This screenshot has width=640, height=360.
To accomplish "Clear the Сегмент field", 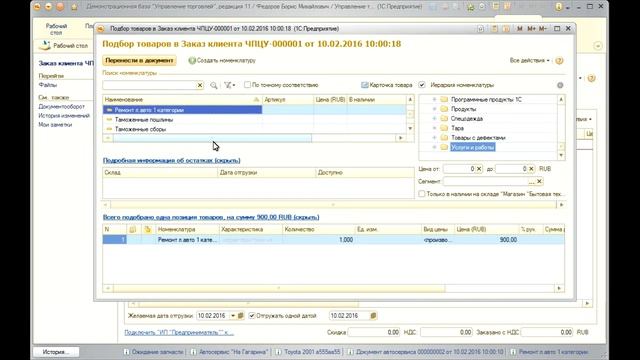I will tap(539, 181).
